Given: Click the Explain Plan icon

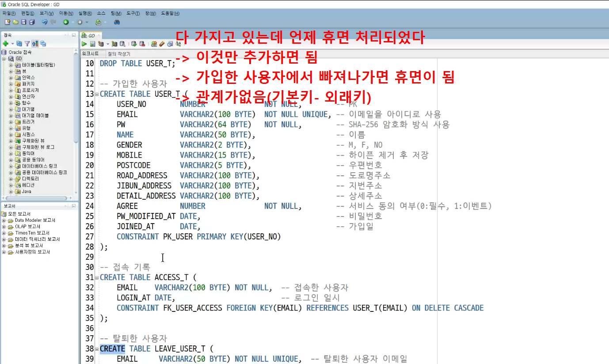Looking at the screenshot, I should point(101,44).
